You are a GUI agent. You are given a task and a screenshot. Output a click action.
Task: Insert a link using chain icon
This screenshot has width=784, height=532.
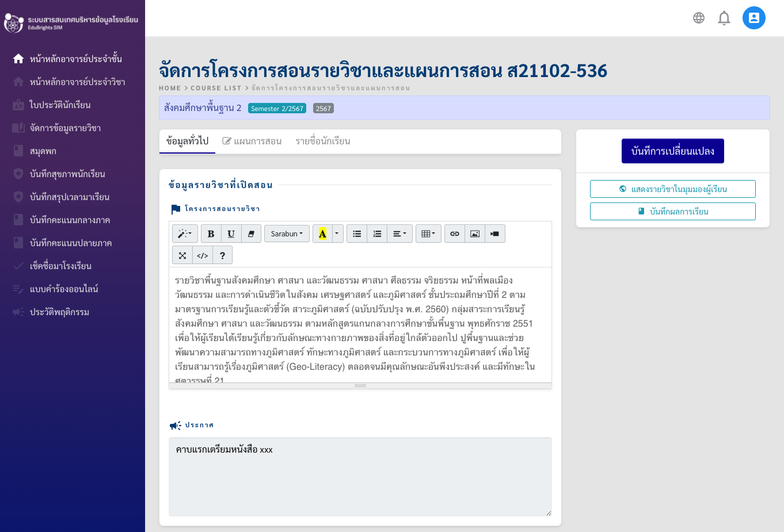tap(454, 234)
